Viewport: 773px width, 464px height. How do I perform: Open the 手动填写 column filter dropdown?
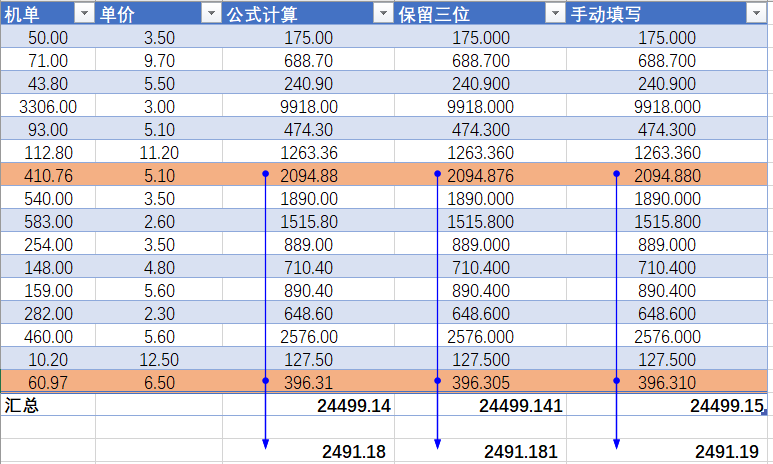pos(756,13)
